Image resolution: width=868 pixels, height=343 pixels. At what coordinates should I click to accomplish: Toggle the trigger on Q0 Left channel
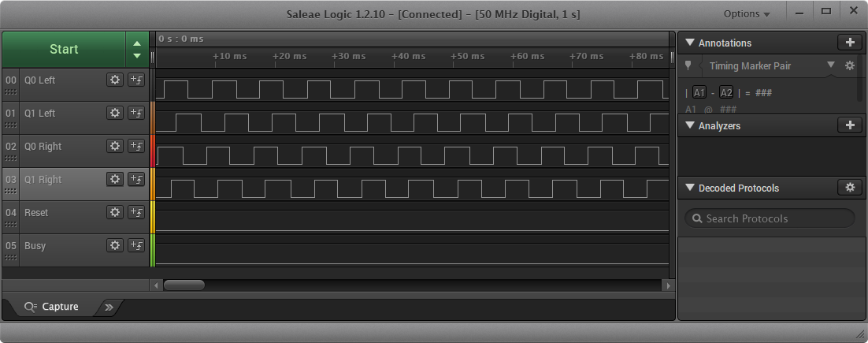pyautogui.click(x=136, y=80)
